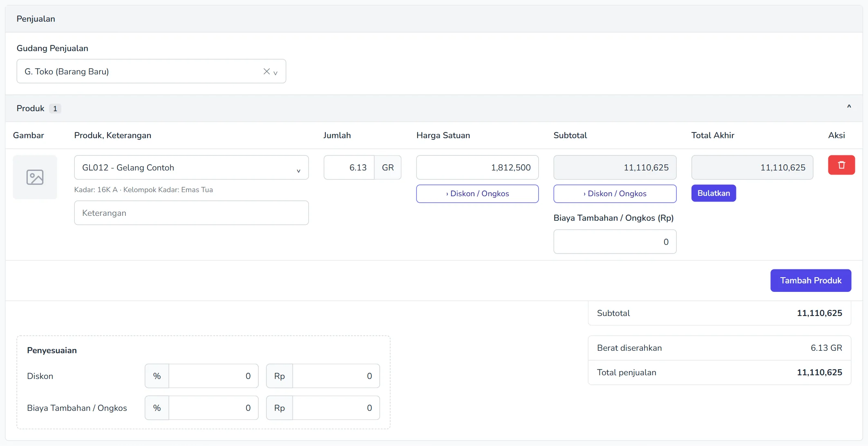Click the Total Akhir column header
The height and width of the screenshot is (446, 868).
click(713, 135)
